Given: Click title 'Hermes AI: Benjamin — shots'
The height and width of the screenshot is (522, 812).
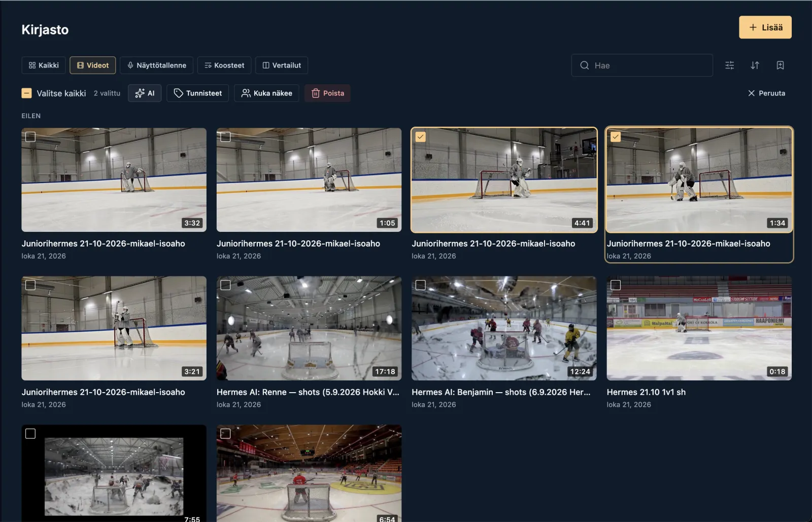Looking at the screenshot, I should pyautogui.click(x=501, y=392).
